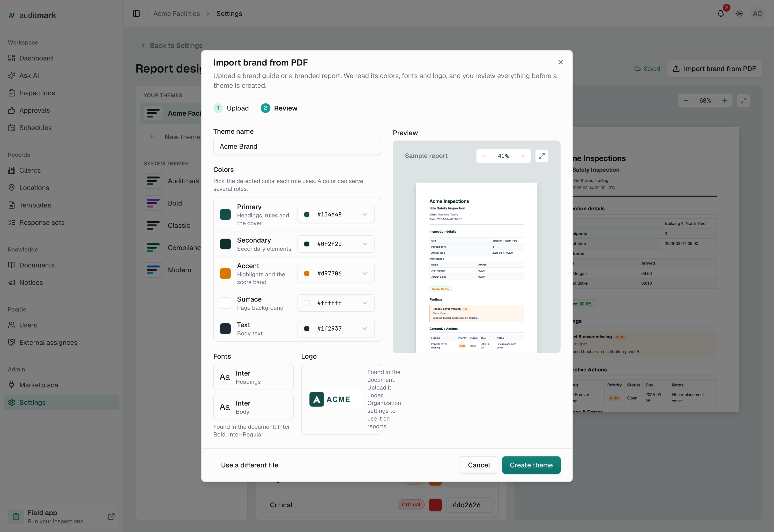The image size is (774, 532).
Task: Click the Accent orange color swatch
Action: [x=225, y=273]
